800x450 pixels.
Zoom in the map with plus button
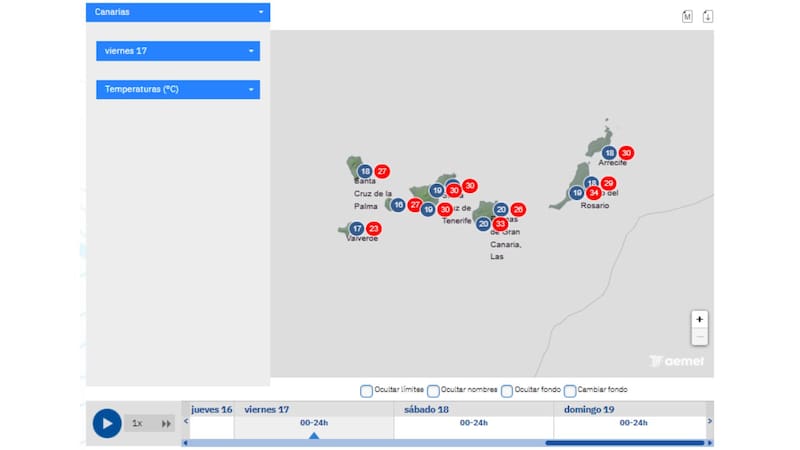pos(699,319)
